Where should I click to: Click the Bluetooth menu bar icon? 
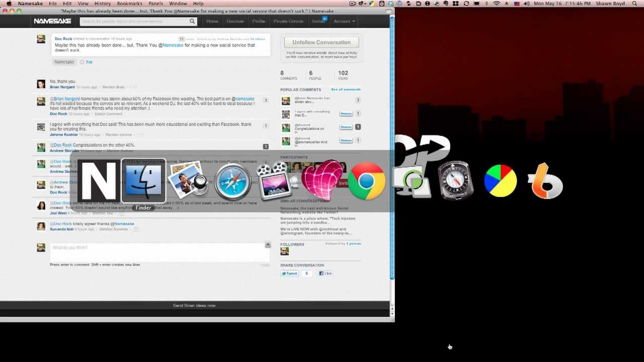click(487, 4)
